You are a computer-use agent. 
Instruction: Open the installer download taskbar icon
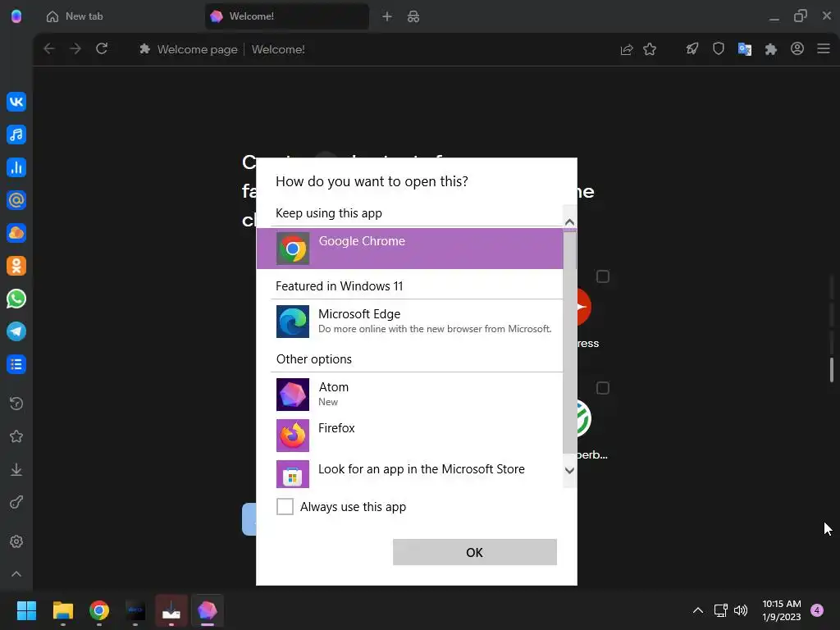pos(171,610)
